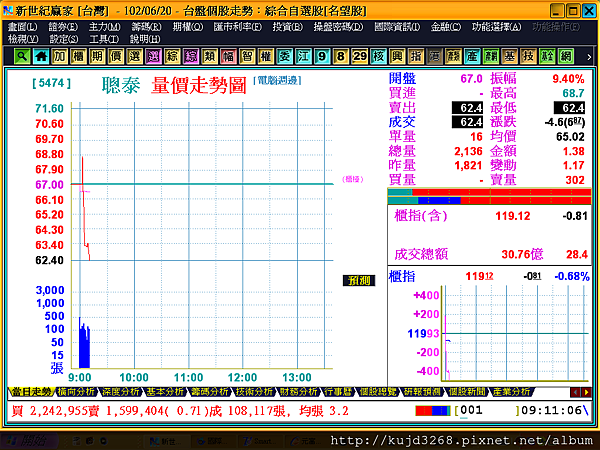Click the 期 toolbar icon
Viewport: 600px width, 450px height.
point(97,56)
